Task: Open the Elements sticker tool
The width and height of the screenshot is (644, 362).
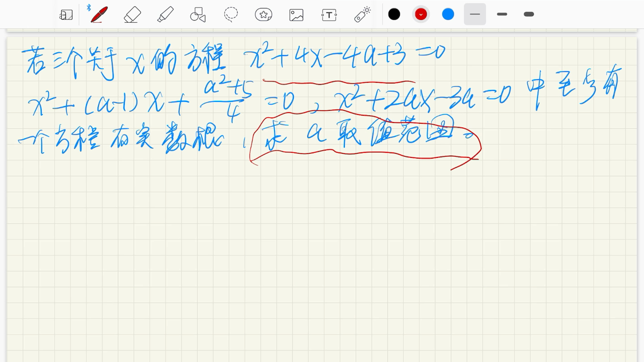Action: click(264, 15)
